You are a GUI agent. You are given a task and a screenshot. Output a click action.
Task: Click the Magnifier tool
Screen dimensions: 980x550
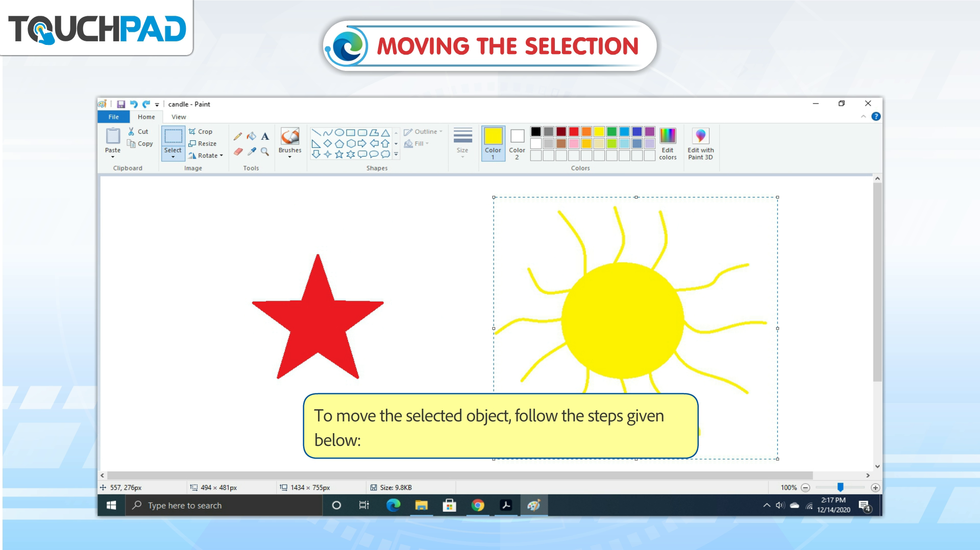(x=265, y=152)
